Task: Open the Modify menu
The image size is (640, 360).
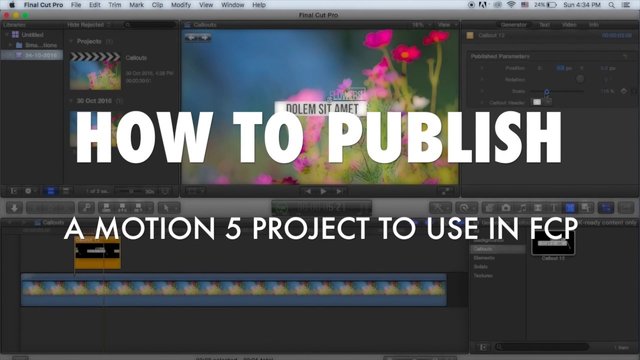Action: pyautogui.click(x=181, y=5)
